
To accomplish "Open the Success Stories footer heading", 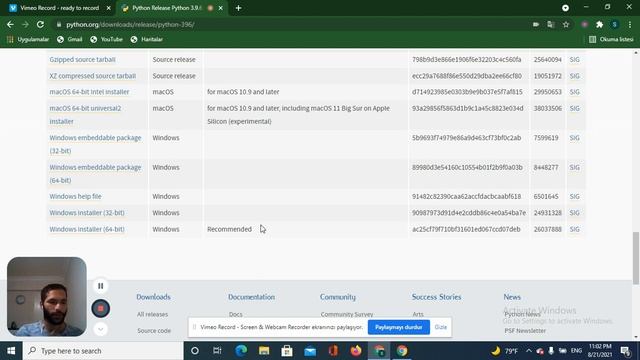I will click(436, 297).
